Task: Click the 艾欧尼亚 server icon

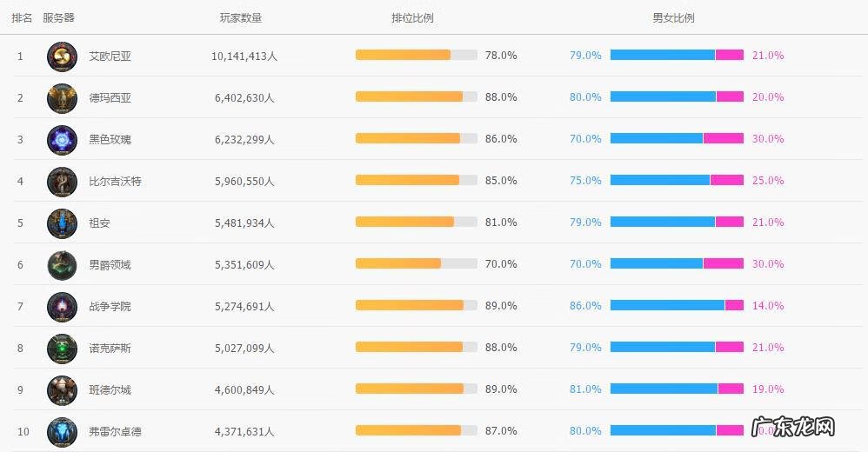Action: pos(62,56)
